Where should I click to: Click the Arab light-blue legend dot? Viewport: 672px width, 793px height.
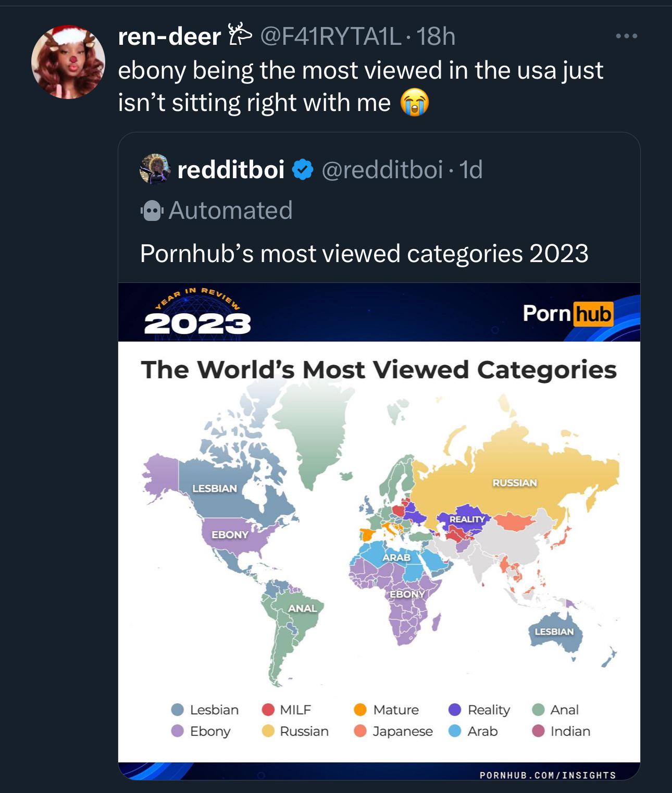coord(455,731)
